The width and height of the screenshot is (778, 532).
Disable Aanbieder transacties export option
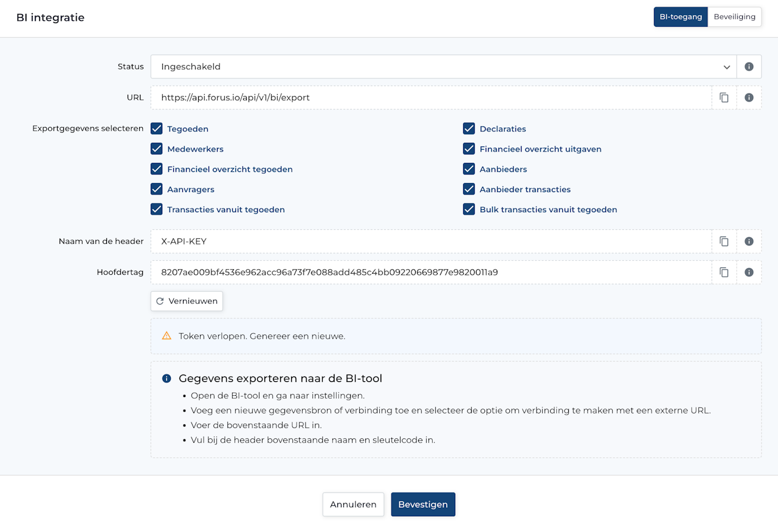(x=469, y=189)
